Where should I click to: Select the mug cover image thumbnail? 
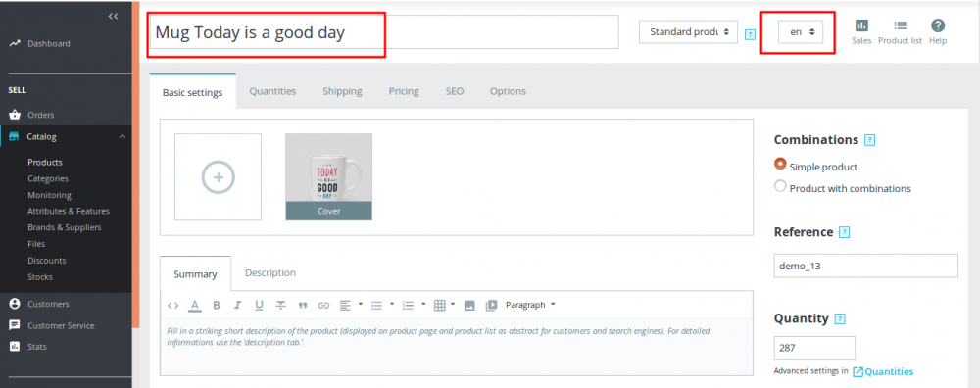[x=328, y=176]
